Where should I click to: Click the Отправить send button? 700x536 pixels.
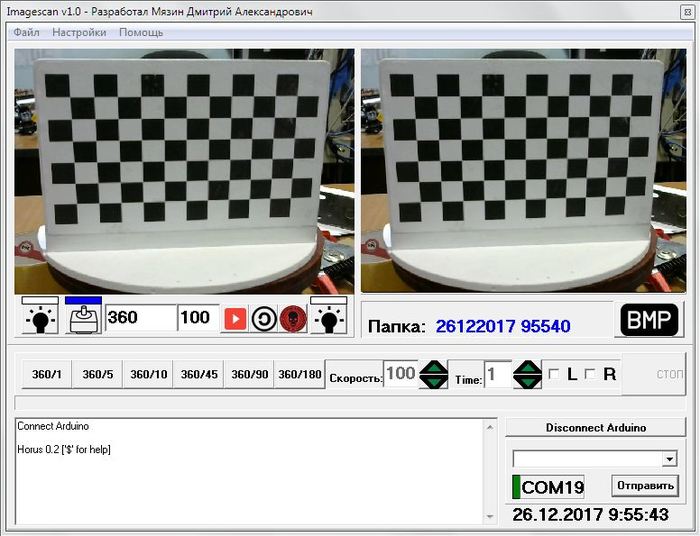click(x=644, y=486)
